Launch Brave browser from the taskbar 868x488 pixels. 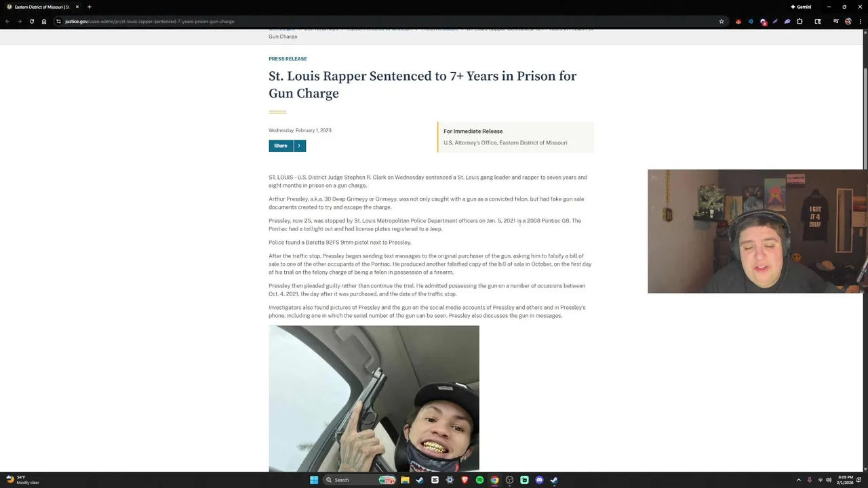465,480
